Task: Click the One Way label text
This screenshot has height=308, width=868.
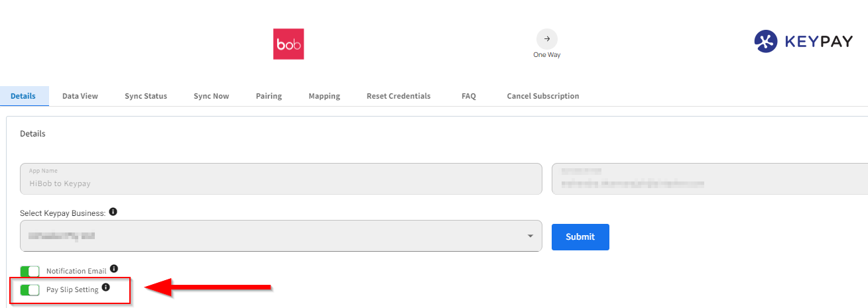Action: (547, 55)
